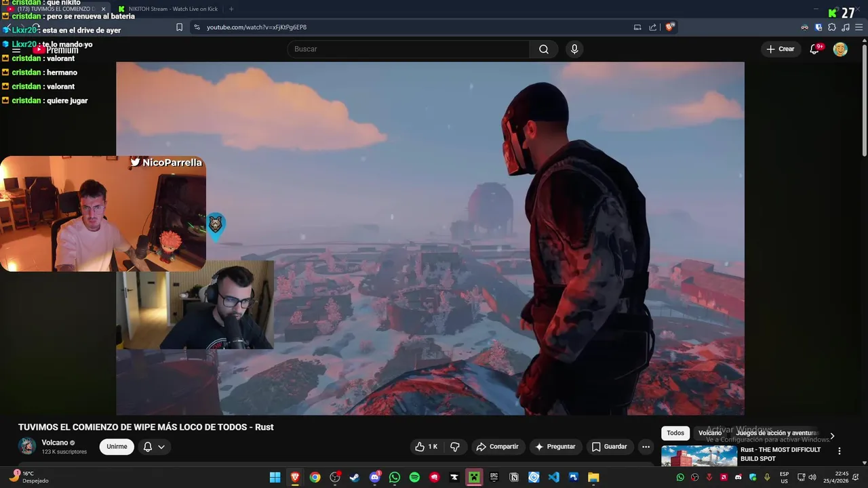868x488 pixels.
Task: Open the browser hamburger menu
Action: click(859, 27)
